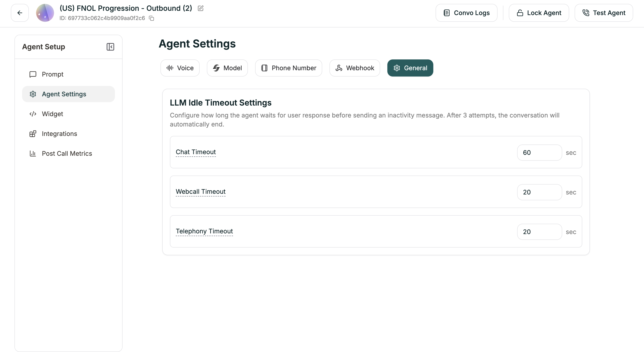Select the Webhook tab
644x352 pixels.
point(354,68)
